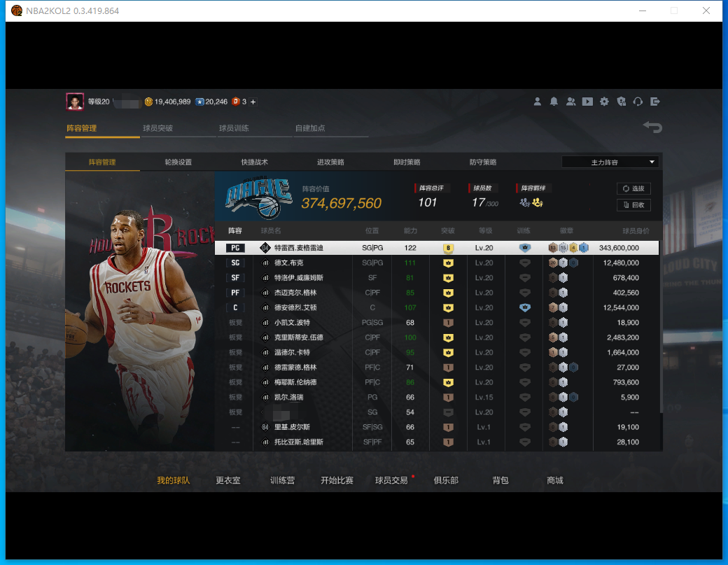
Task: Open 球员交易 in bottom menu
Action: pyautogui.click(x=391, y=480)
